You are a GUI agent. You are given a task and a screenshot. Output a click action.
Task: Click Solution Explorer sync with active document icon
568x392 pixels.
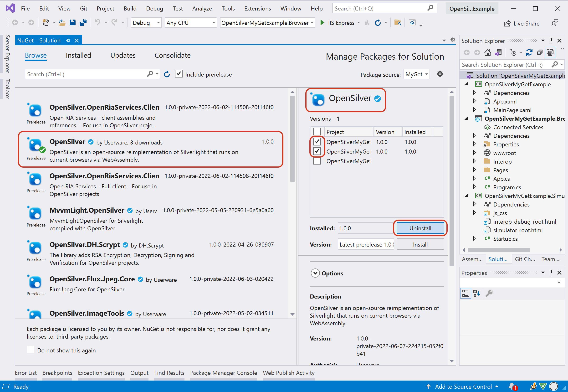click(529, 52)
